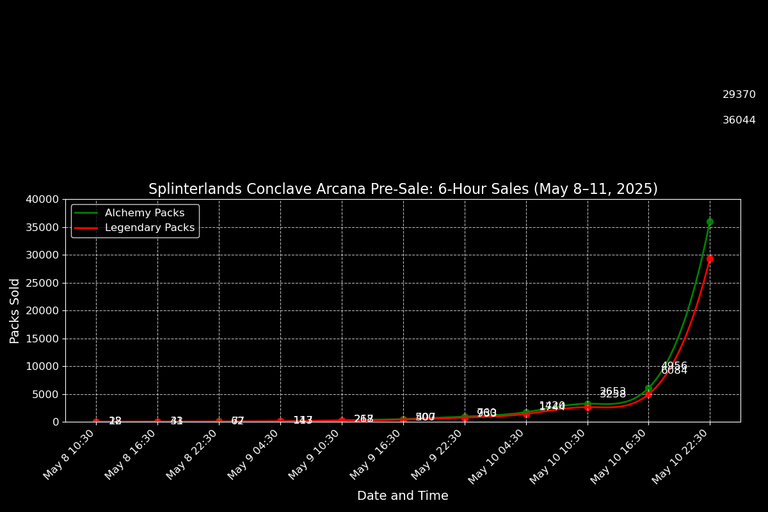Click the red data point at May 10 04:30
This screenshot has width=768, height=512.
click(x=526, y=415)
